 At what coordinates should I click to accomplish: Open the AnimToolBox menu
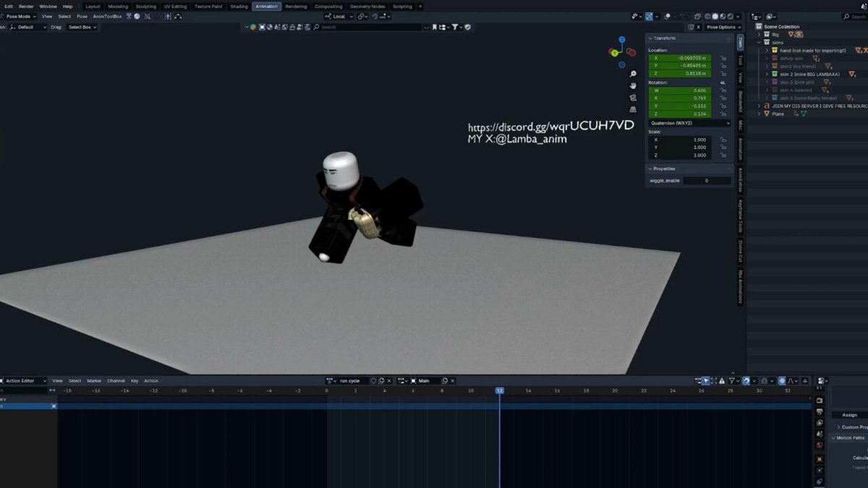tap(107, 16)
